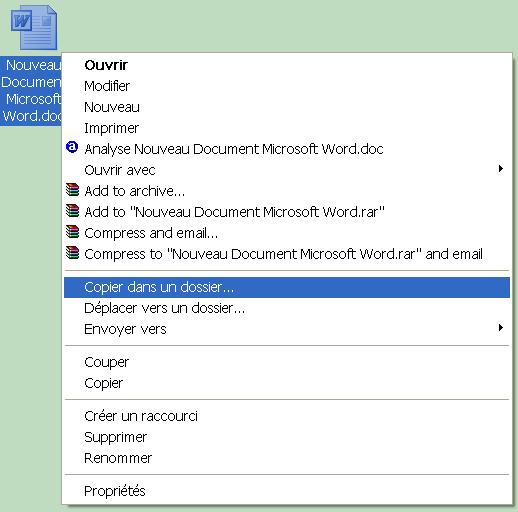518x512 pixels.
Task: Select Déplacer vers un dossier
Action: tap(287, 308)
